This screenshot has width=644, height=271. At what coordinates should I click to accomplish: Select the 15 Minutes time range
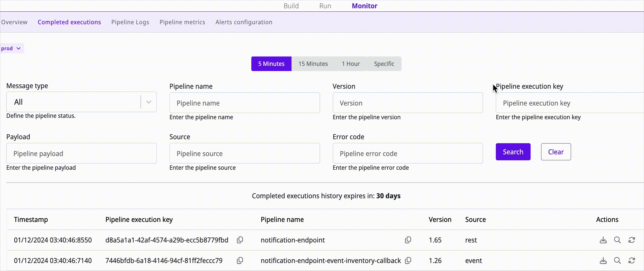pos(313,64)
